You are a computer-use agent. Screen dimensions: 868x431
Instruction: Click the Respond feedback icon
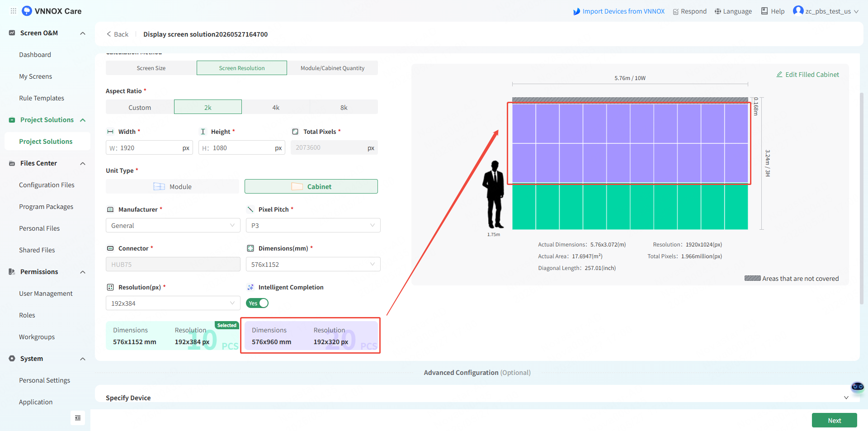coord(676,12)
